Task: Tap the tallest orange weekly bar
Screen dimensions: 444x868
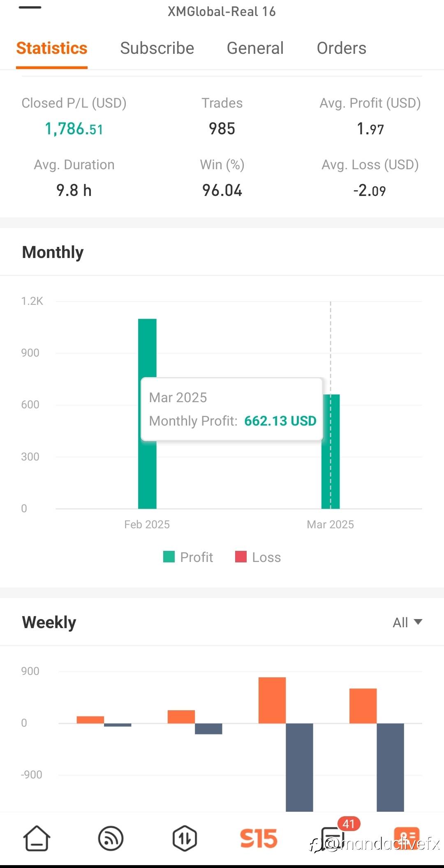Action: point(272,700)
